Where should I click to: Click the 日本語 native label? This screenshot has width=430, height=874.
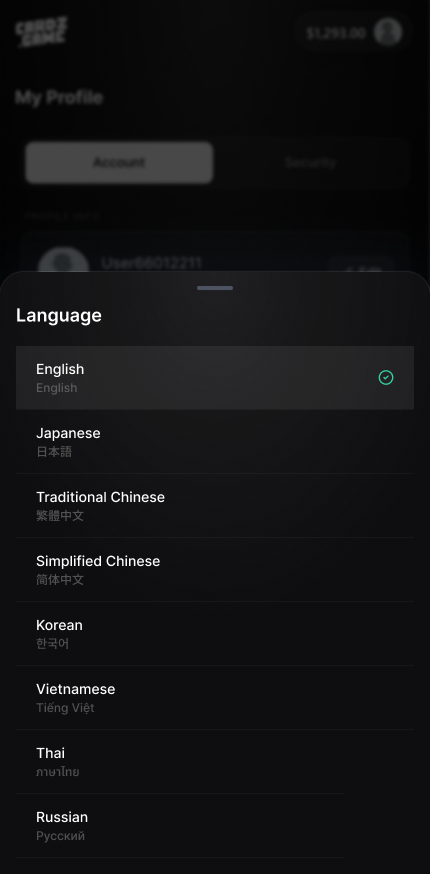[54, 452]
